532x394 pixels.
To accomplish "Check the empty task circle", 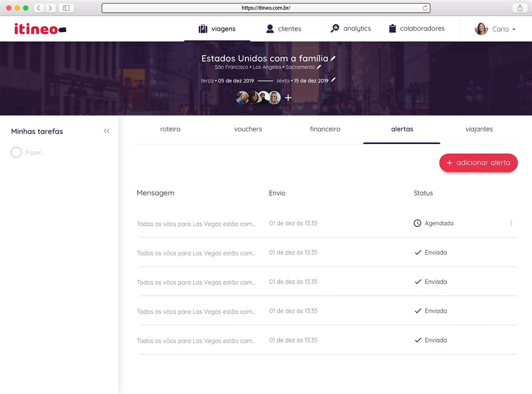I will pyautogui.click(x=16, y=153).
